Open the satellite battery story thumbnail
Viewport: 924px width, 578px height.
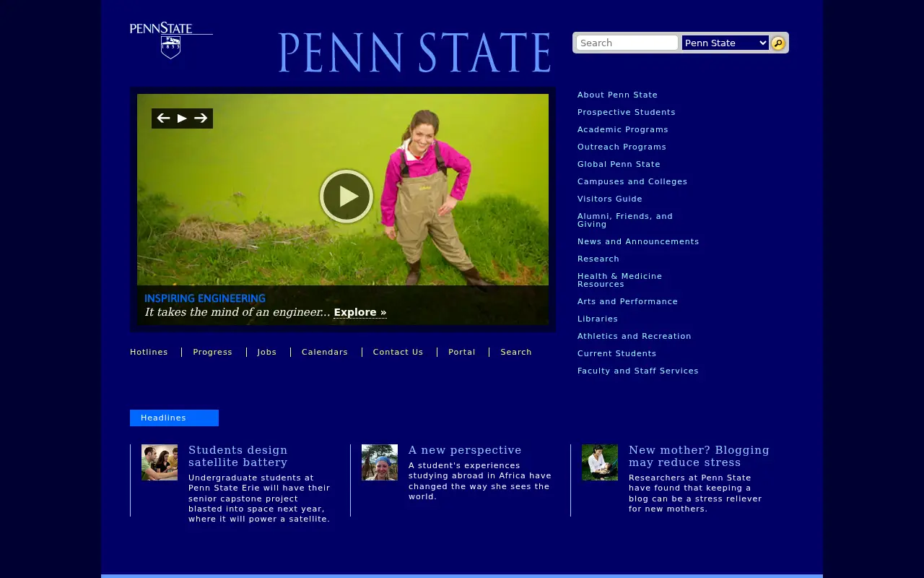[160, 462]
